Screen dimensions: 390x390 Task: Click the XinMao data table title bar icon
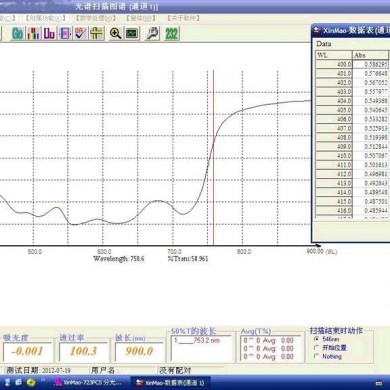[x=317, y=31]
